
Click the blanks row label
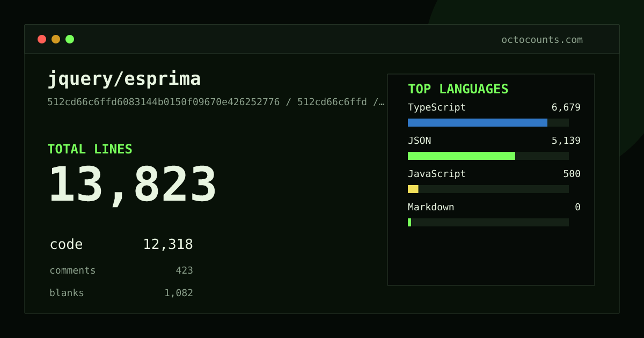67,293
